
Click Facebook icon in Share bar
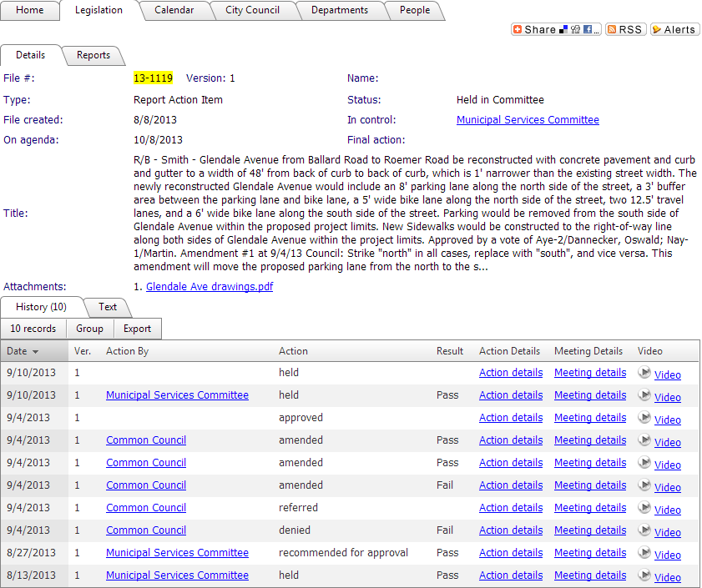click(588, 29)
